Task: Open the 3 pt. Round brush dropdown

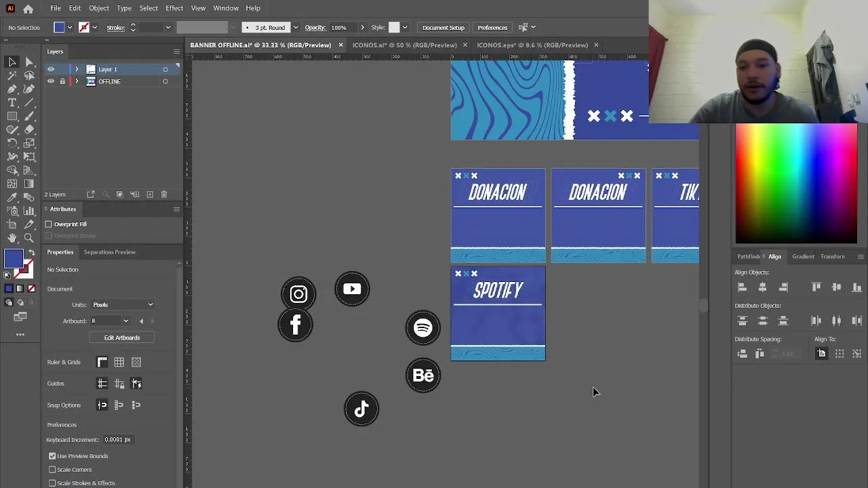Action: (x=295, y=28)
